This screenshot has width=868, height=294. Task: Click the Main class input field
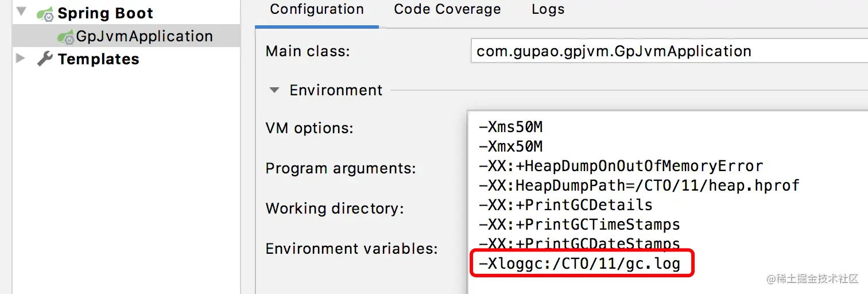coord(666,51)
